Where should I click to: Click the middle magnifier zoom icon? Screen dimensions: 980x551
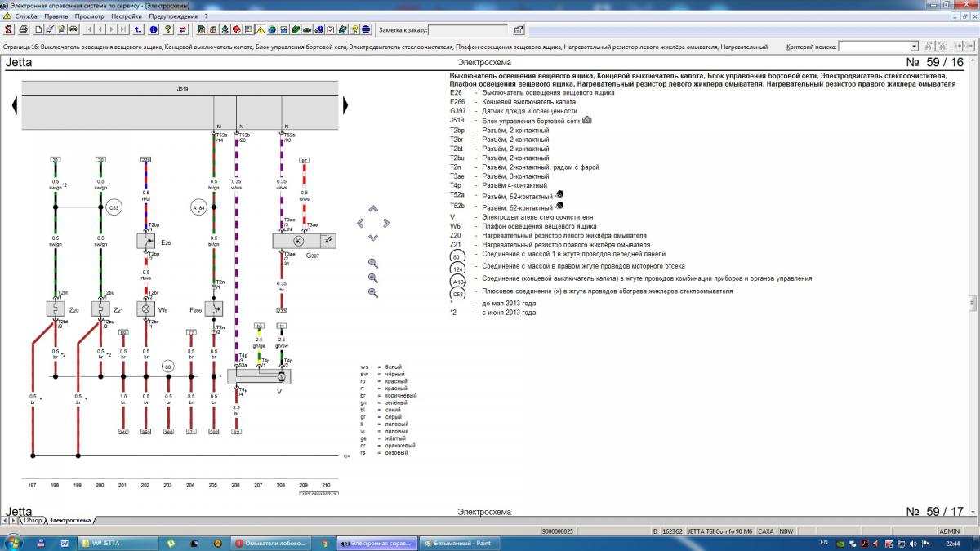click(x=373, y=278)
